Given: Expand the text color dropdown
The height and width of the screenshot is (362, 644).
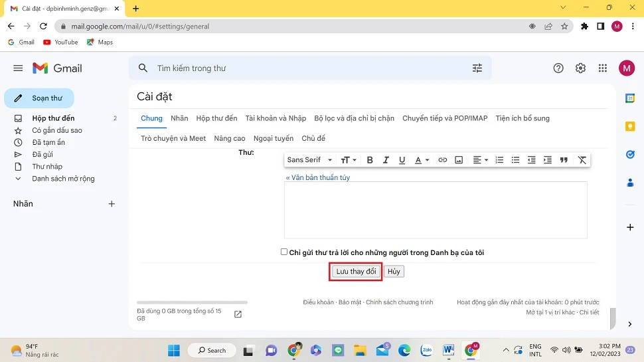Looking at the screenshot, I should 422,160.
